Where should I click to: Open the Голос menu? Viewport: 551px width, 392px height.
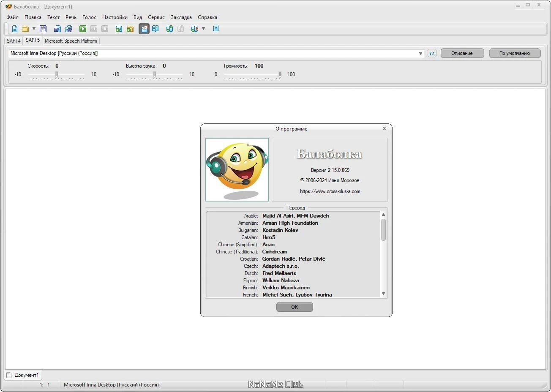[x=89, y=17]
